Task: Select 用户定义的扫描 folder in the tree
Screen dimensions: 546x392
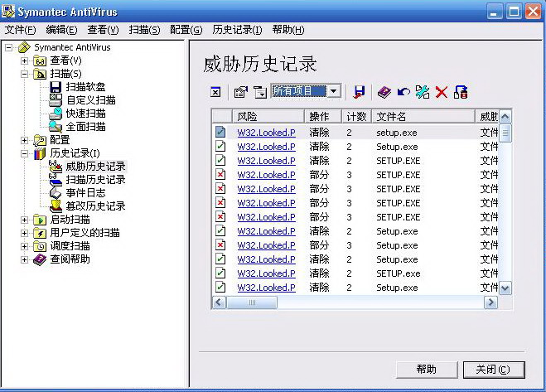Action: click(x=85, y=233)
